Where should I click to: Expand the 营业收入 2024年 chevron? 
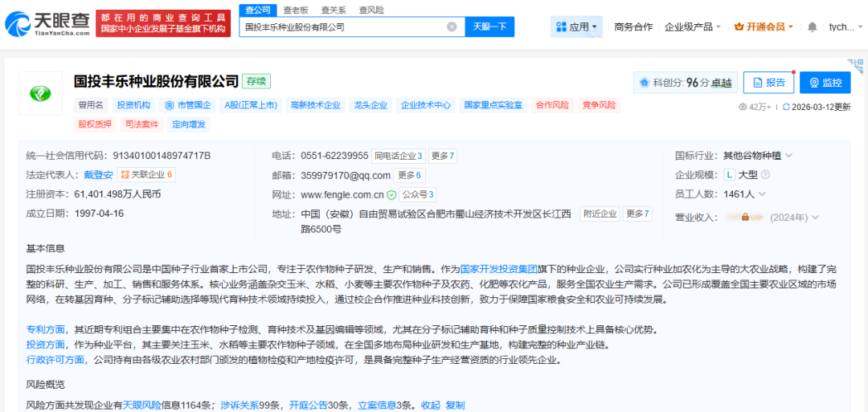pos(815,218)
